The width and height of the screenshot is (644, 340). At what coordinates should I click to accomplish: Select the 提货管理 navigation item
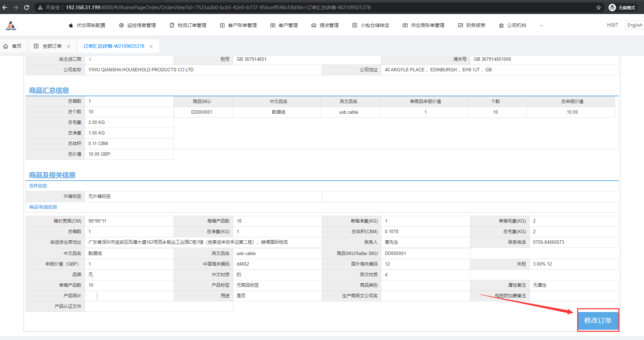325,25
